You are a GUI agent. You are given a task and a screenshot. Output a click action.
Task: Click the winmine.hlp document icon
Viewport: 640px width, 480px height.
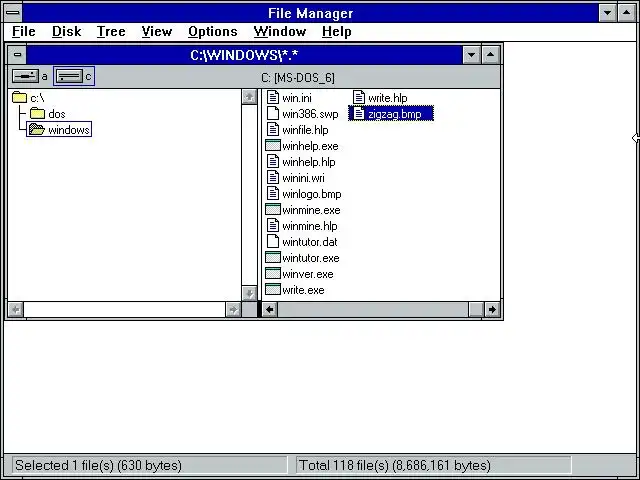[x=273, y=226]
